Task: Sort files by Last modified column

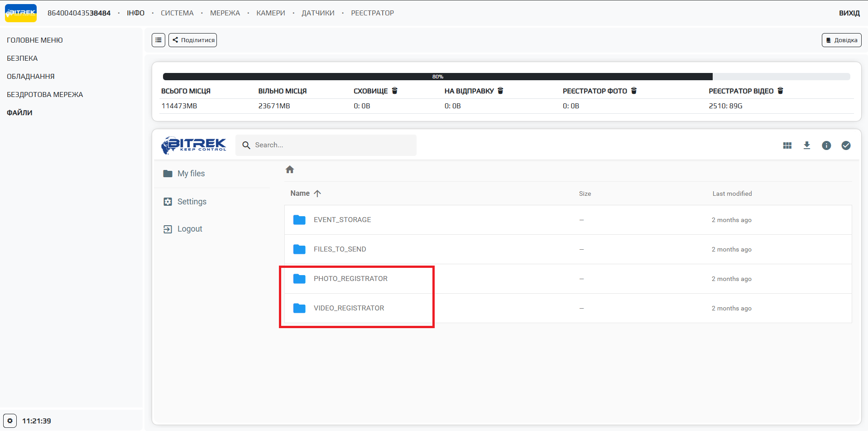Action: coord(732,194)
